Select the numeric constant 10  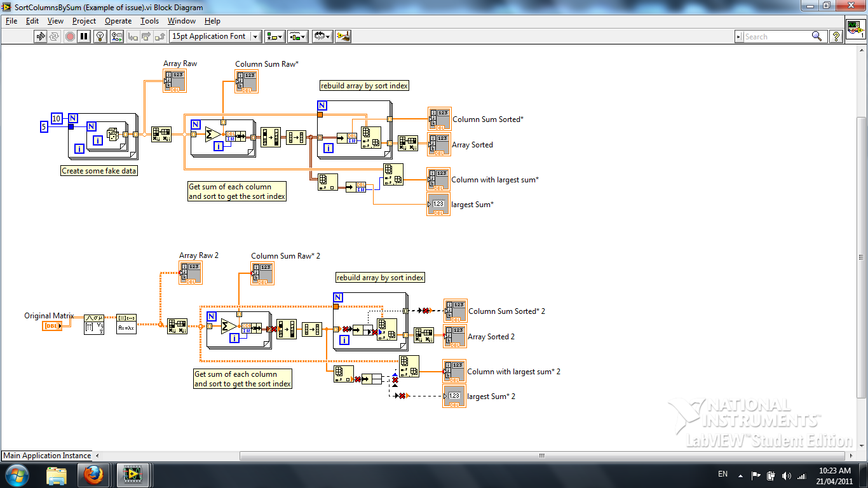(x=57, y=118)
